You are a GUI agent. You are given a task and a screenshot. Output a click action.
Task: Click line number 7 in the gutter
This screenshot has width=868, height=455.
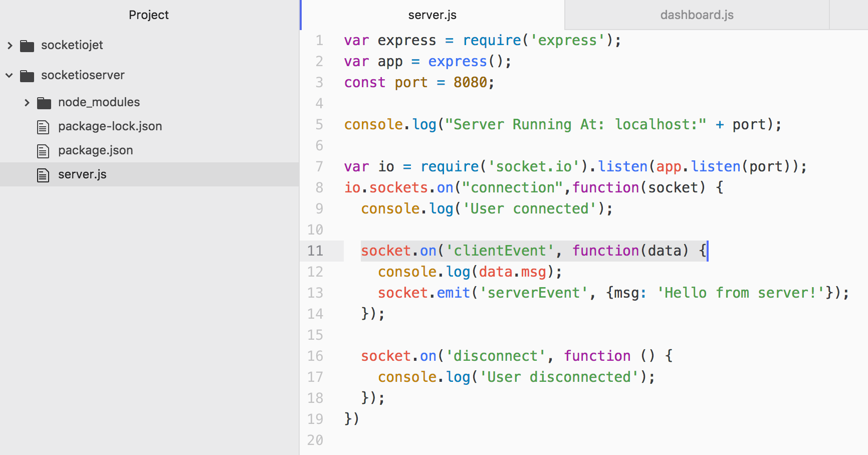pyautogui.click(x=319, y=166)
